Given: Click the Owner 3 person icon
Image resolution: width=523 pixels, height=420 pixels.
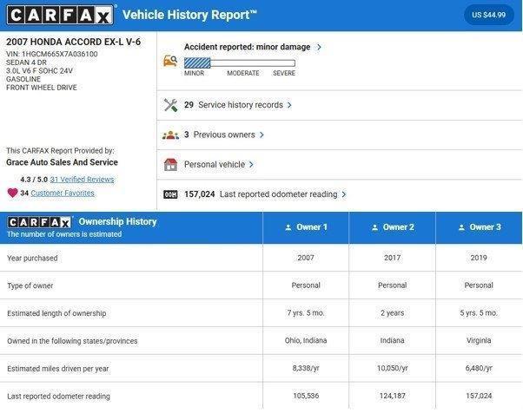Looking at the screenshot, I should tap(461, 227).
